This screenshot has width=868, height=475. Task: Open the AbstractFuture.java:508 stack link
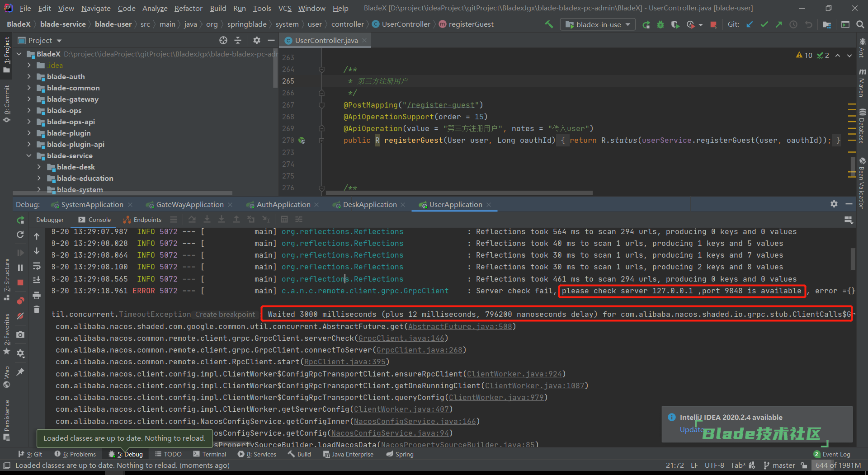tap(460, 326)
